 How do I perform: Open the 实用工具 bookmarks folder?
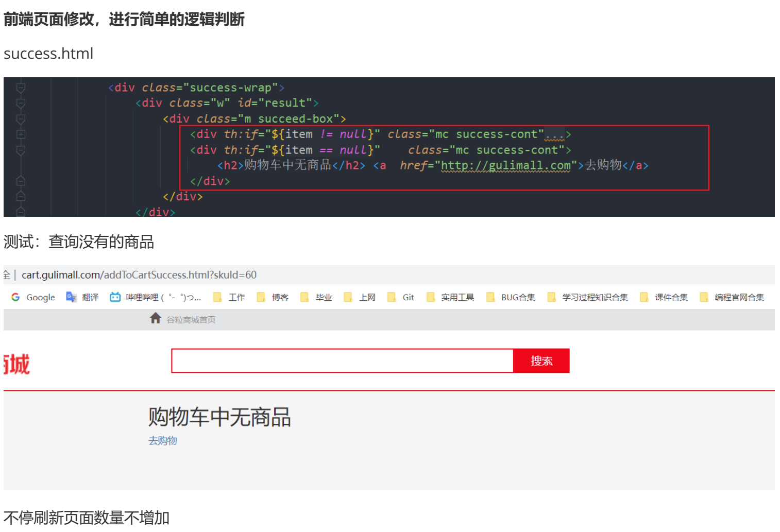450,297
